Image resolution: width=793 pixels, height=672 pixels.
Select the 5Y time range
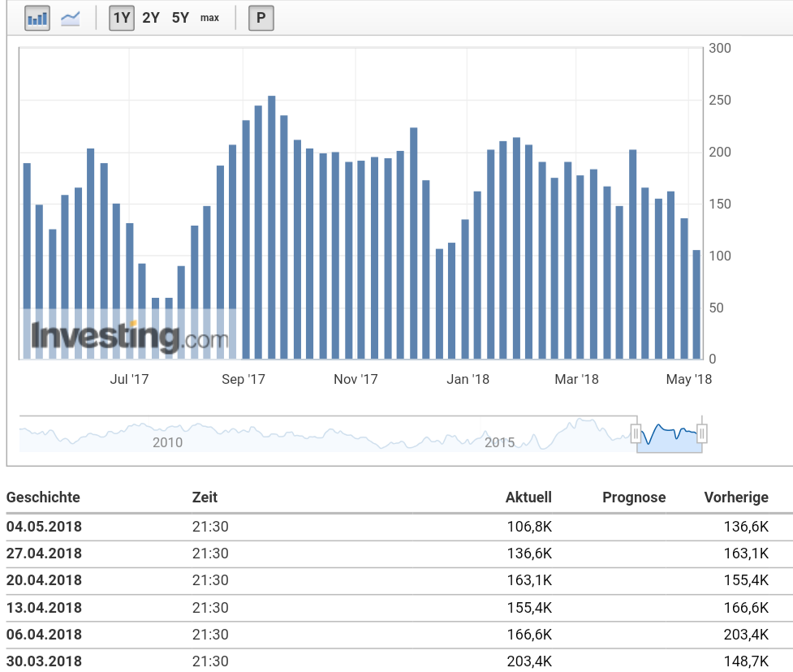(x=180, y=18)
